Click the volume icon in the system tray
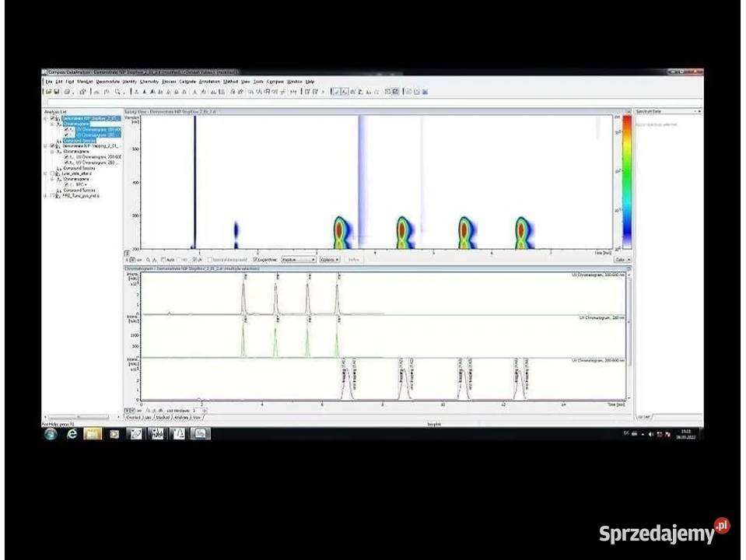This screenshot has width=746, height=560. pyautogui.click(x=651, y=434)
